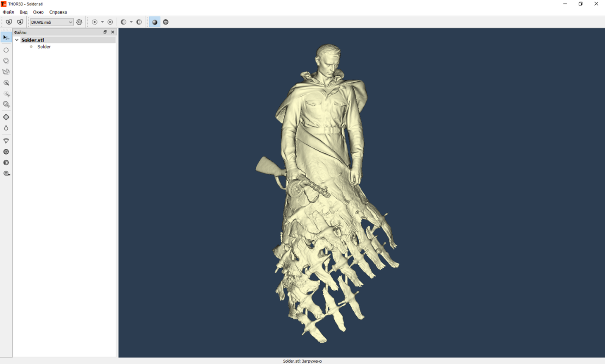This screenshot has width=605, height=364.
Task: Collapse the Solder.stl tree node
Action: 17,40
